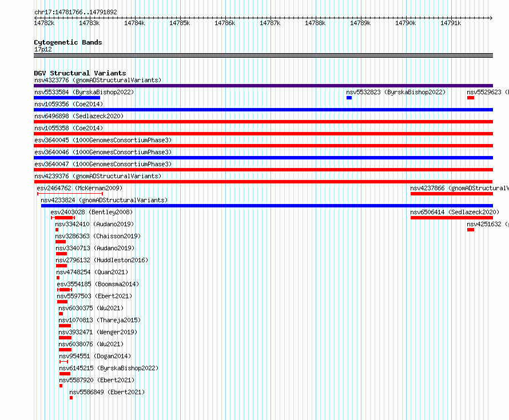The image size is (509, 420).
Task: Select the dark purple nsv4323776 variant bar
Action: [263, 86]
